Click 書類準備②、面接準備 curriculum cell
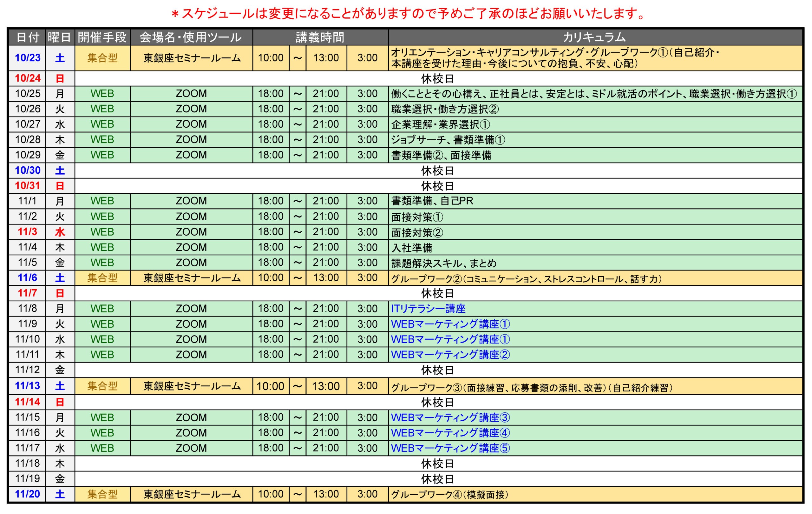812x514 pixels. [595, 155]
